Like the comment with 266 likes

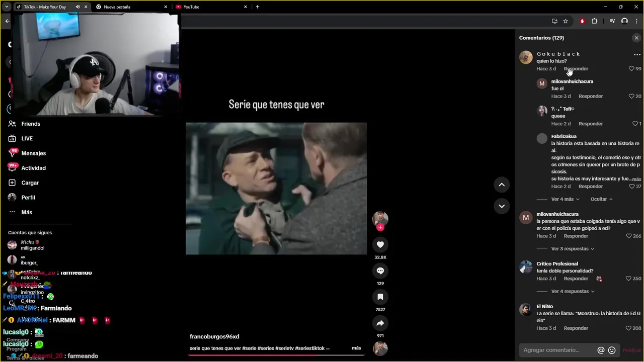(x=629, y=236)
